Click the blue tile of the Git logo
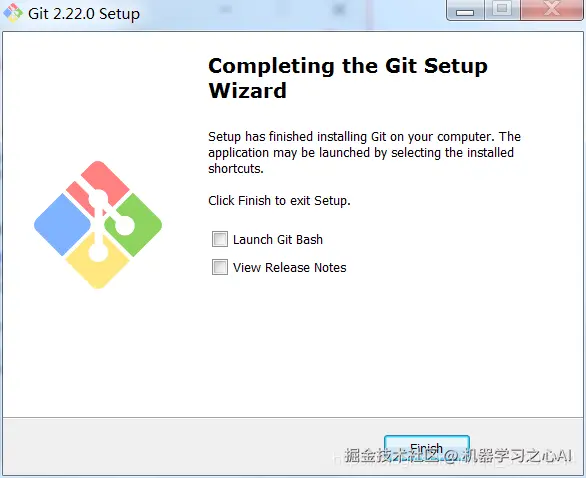 (62, 225)
